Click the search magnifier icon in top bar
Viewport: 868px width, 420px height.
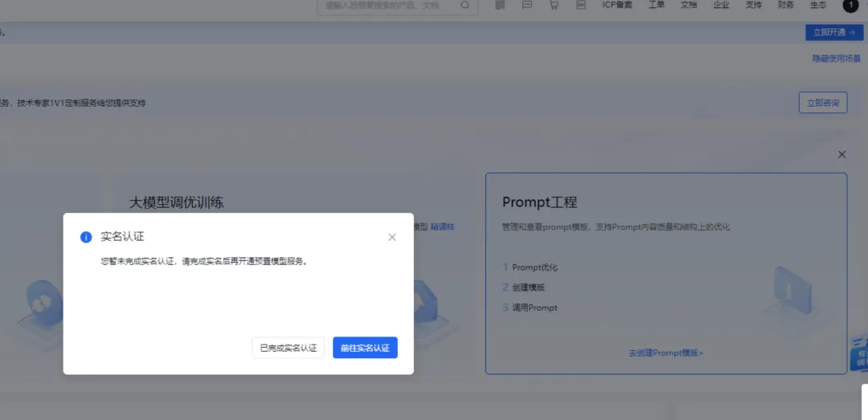coord(465,5)
